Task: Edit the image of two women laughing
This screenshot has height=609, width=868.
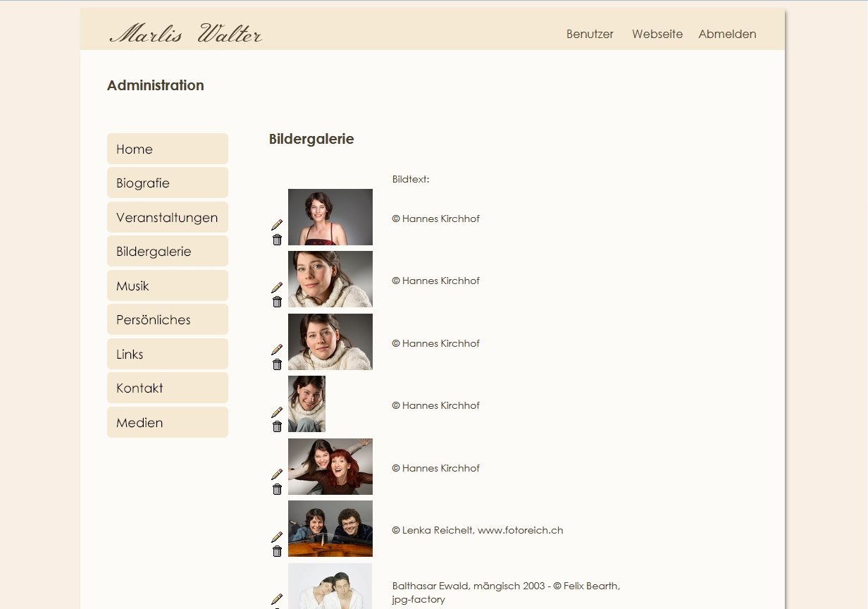Action: pos(277,474)
